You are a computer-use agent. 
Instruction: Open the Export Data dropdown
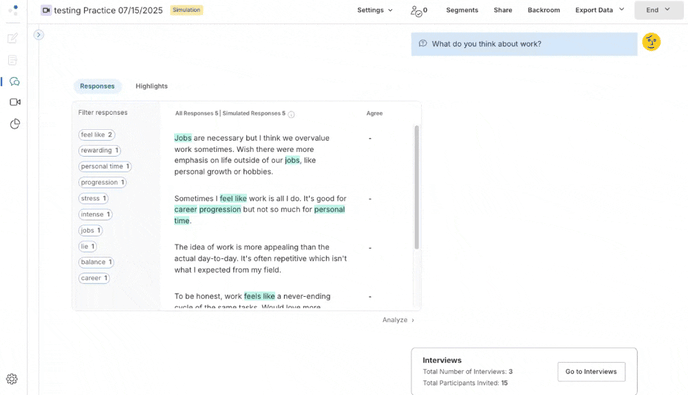click(x=599, y=10)
